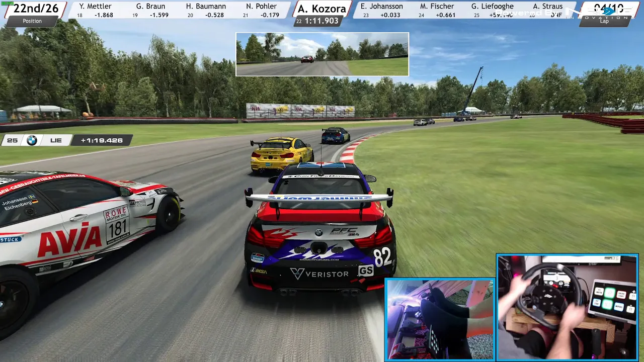Click the green FPS indicator at top-left corner

pos(7,3)
